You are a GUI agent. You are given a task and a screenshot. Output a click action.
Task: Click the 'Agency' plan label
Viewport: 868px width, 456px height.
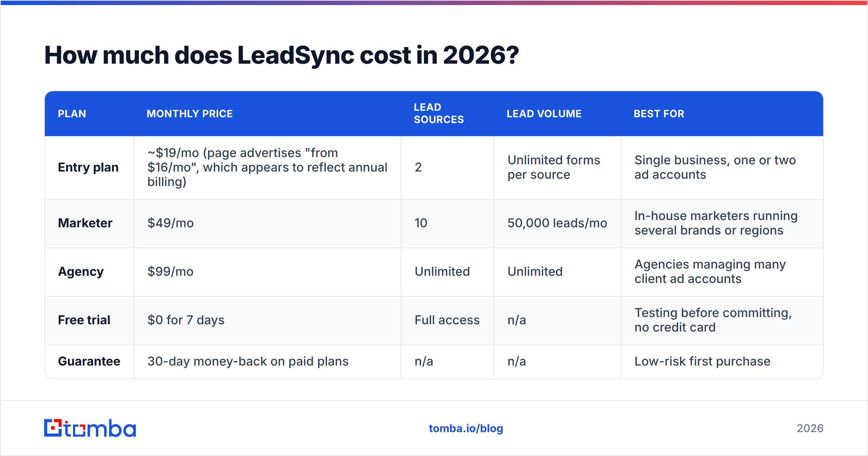pyautogui.click(x=81, y=271)
